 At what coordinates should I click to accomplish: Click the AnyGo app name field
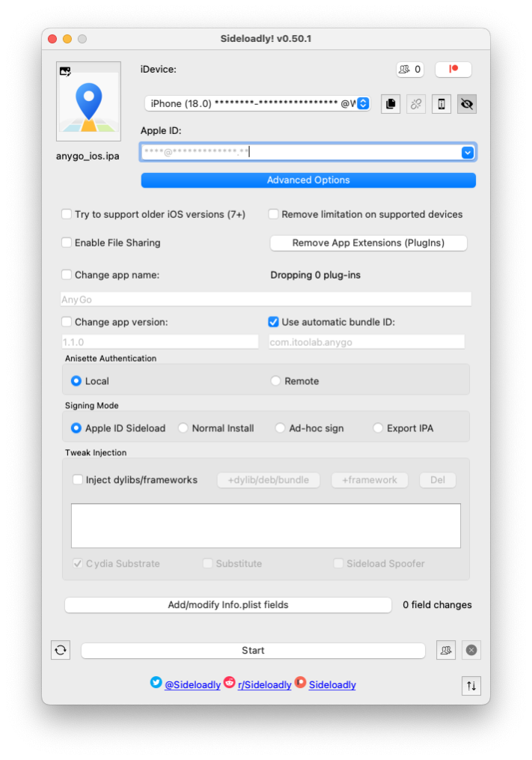point(266,299)
